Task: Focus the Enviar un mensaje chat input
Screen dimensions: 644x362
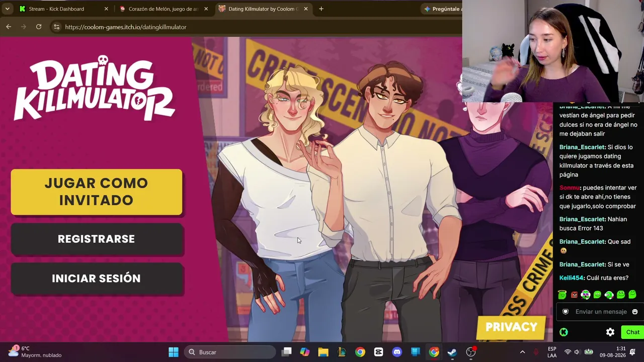Action: [x=601, y=312]
